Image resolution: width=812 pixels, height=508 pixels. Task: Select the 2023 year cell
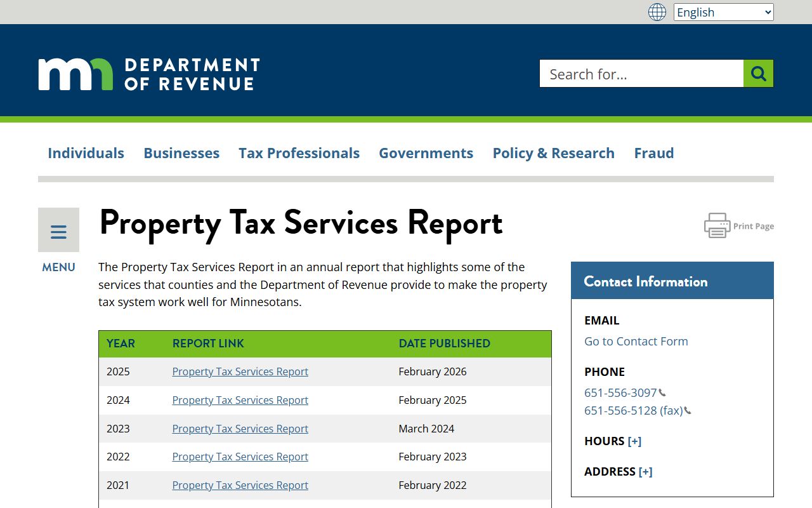click(118, 429)
